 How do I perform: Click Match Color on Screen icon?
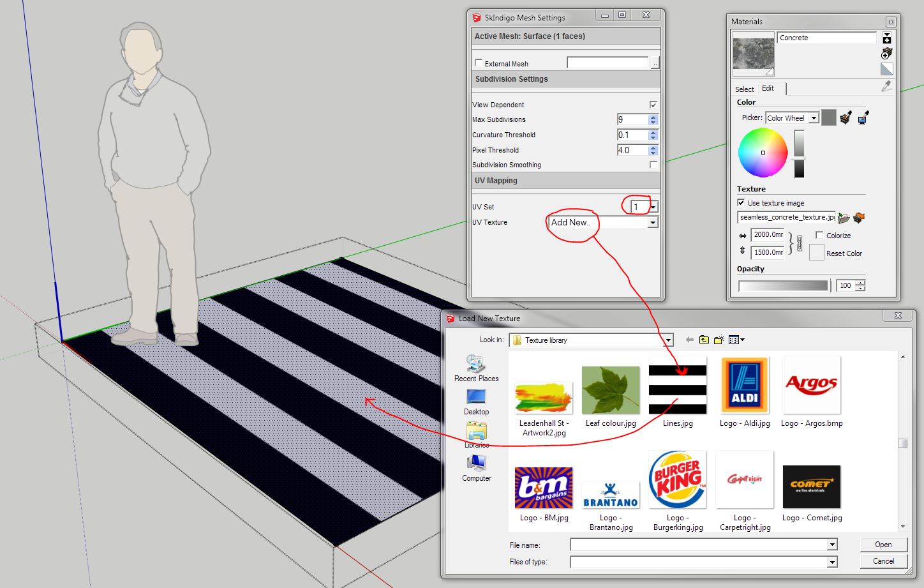click(863, 117)
